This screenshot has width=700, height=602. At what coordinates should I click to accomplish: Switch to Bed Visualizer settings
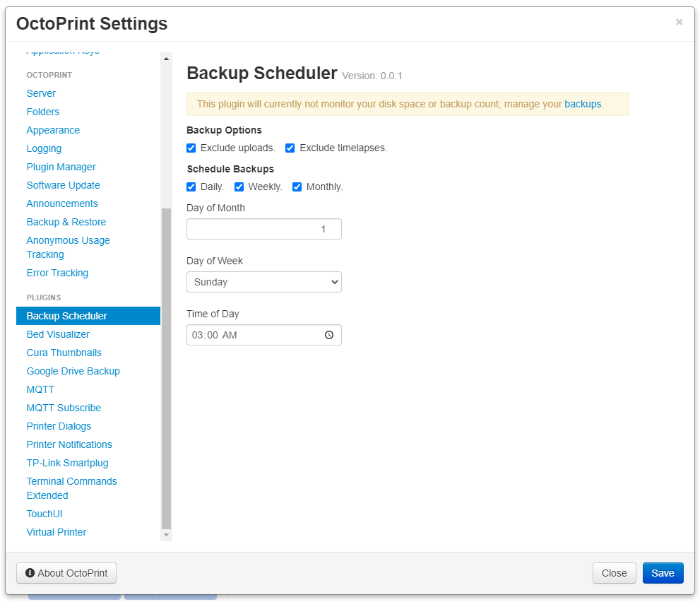57,334
